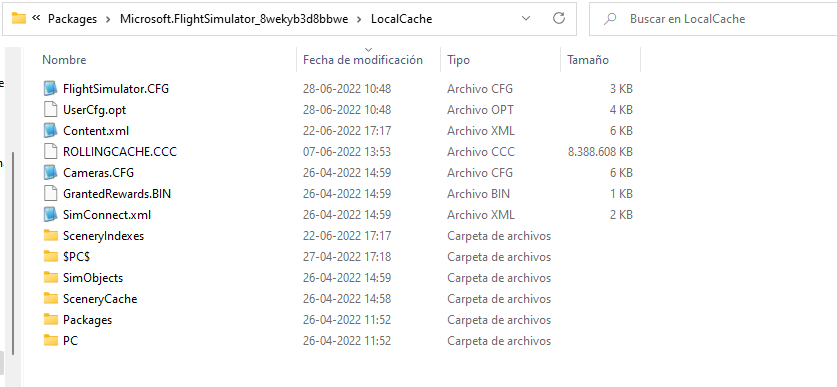Select the Cameras.CFG file name
This screenshot has height=387, width=837.
98,173
